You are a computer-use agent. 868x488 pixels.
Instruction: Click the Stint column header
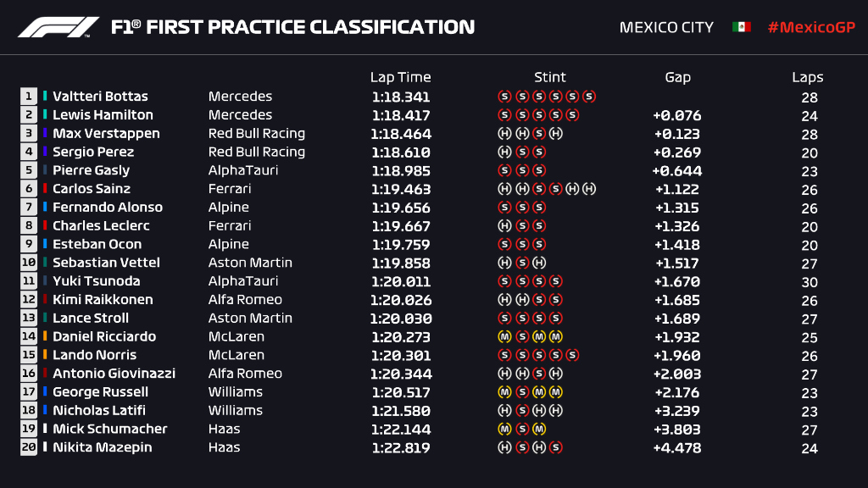click(x=549, y=77)
